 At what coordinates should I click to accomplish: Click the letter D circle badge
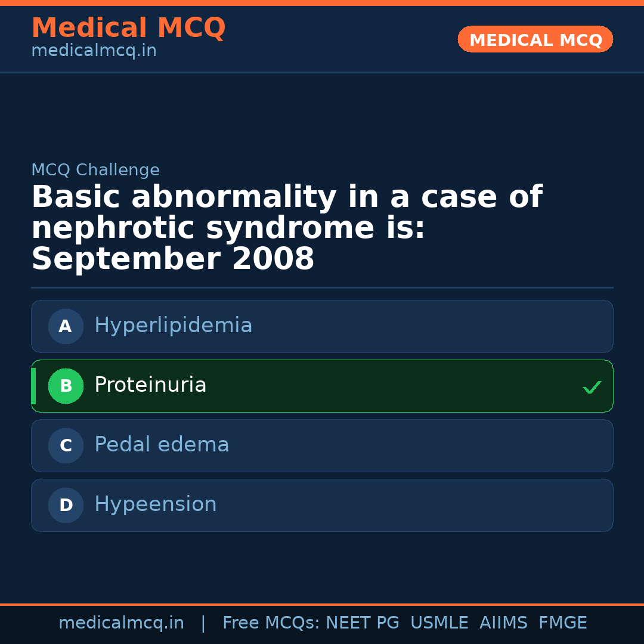tap(66, 505)
